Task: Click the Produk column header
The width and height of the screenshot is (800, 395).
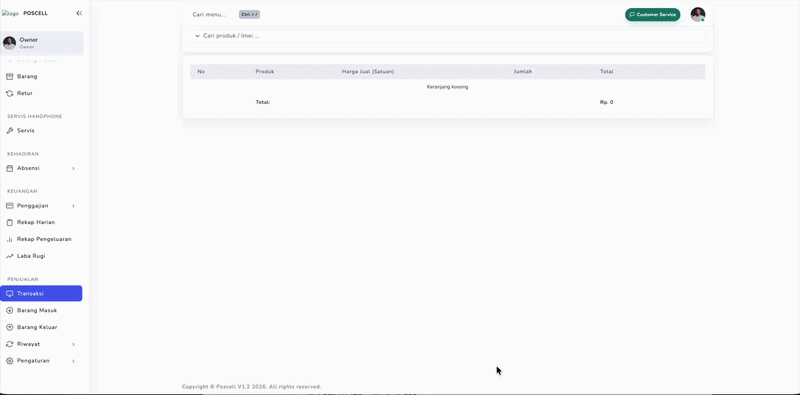Action: [x=265, y=71]
